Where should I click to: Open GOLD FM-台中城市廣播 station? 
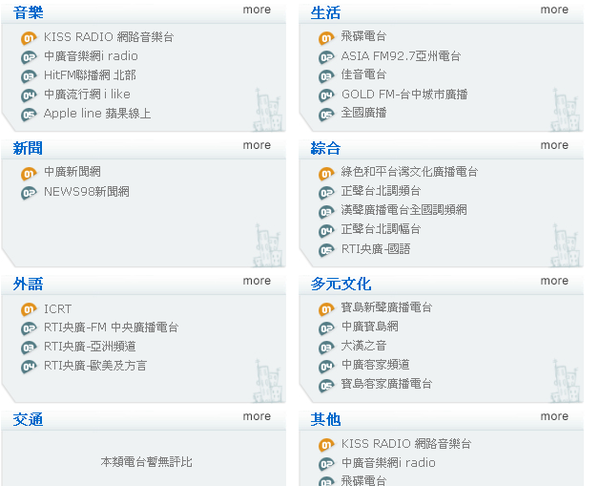coord(404,94)
